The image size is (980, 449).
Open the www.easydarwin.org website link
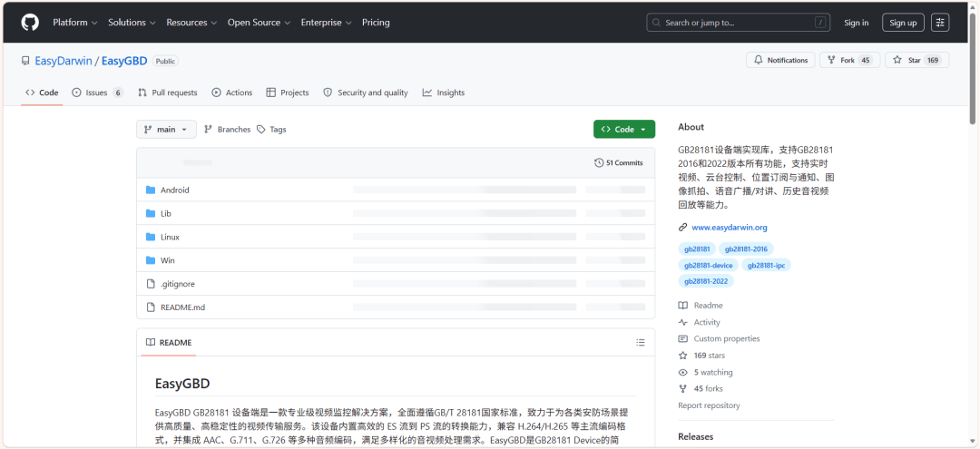pyautogui.click(x=730, y=228)
